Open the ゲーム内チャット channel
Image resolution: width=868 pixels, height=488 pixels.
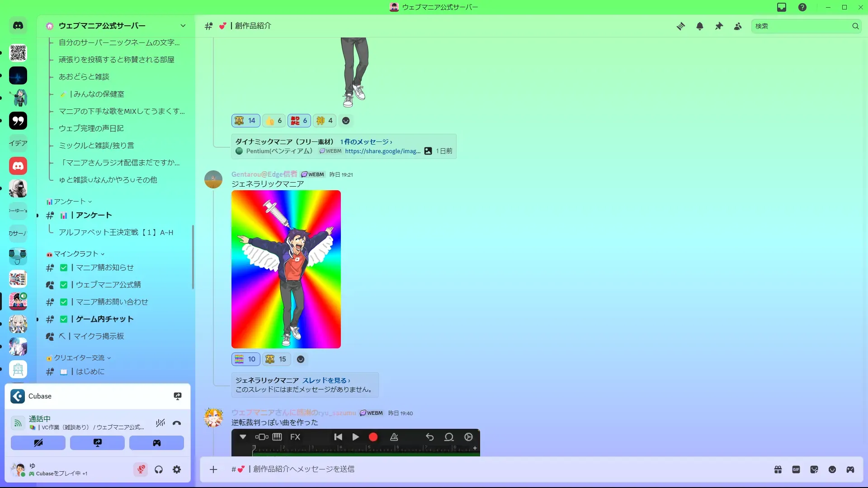pyautogui.click(x=104, y=319)
